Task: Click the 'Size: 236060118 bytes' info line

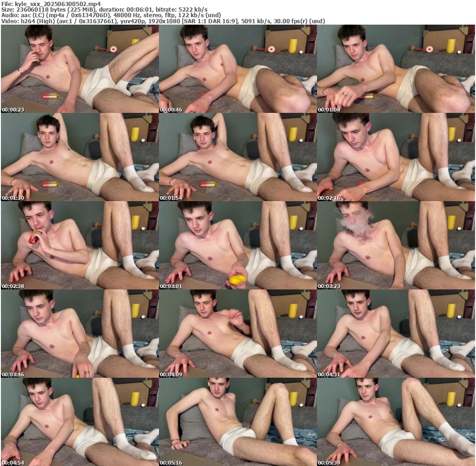Action: click(x=105, y=10)
